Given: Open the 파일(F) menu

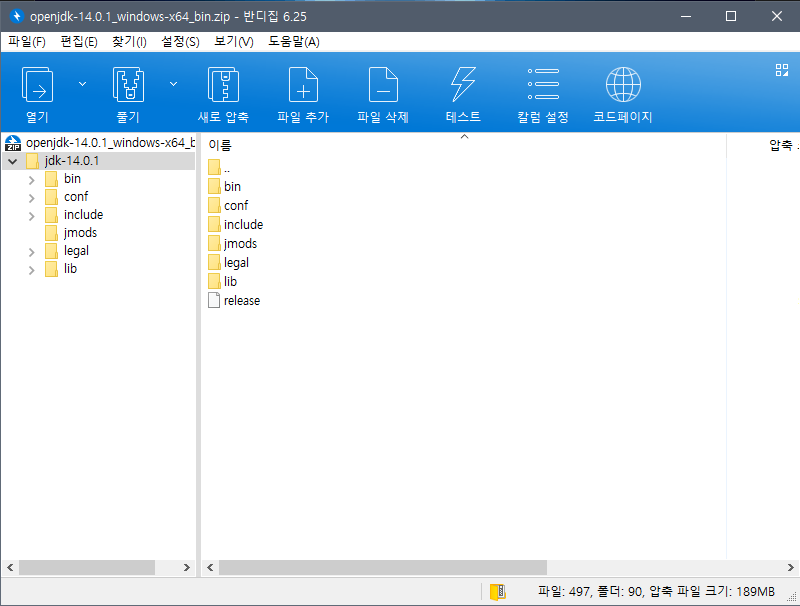Looking at the screenshot, I should tap(27, 42).
